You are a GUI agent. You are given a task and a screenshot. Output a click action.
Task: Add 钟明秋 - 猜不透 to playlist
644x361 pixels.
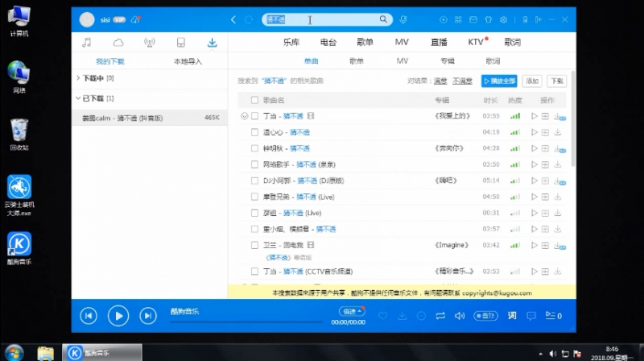tap(545, 148)
